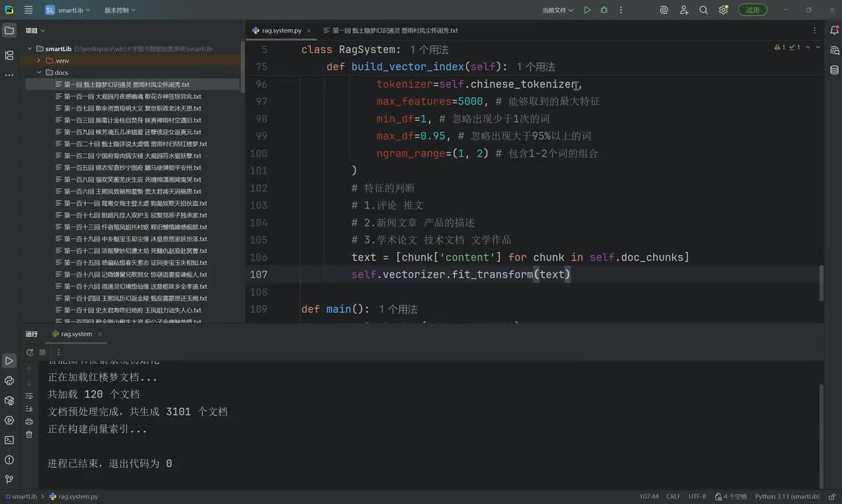Collapse the smartLib root folder

(30, 49)
